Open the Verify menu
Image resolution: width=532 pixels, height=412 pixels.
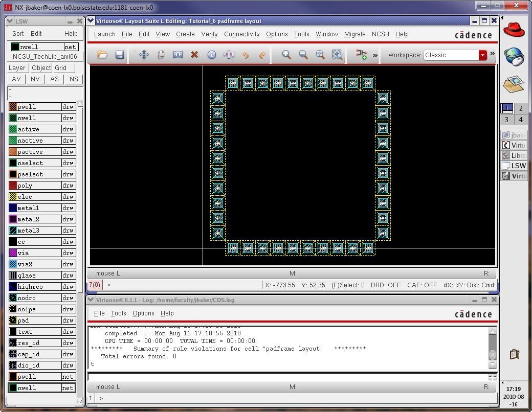click(210, 34)
